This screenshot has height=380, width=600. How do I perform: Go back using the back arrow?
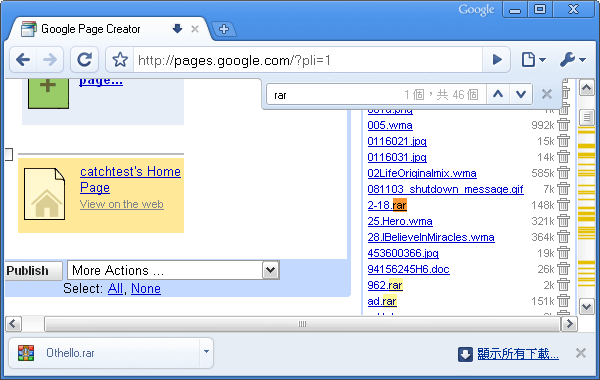pos(23,60)
